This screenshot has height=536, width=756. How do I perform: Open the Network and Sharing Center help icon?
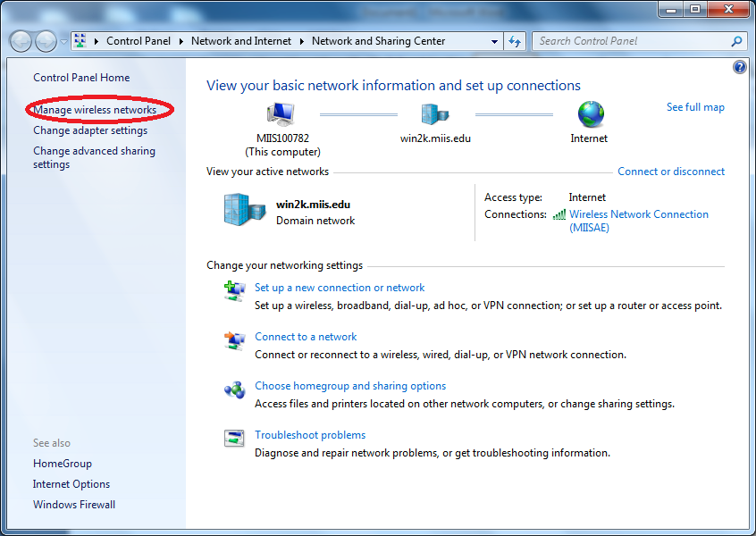pyautogui.click(x=739, y=66)
